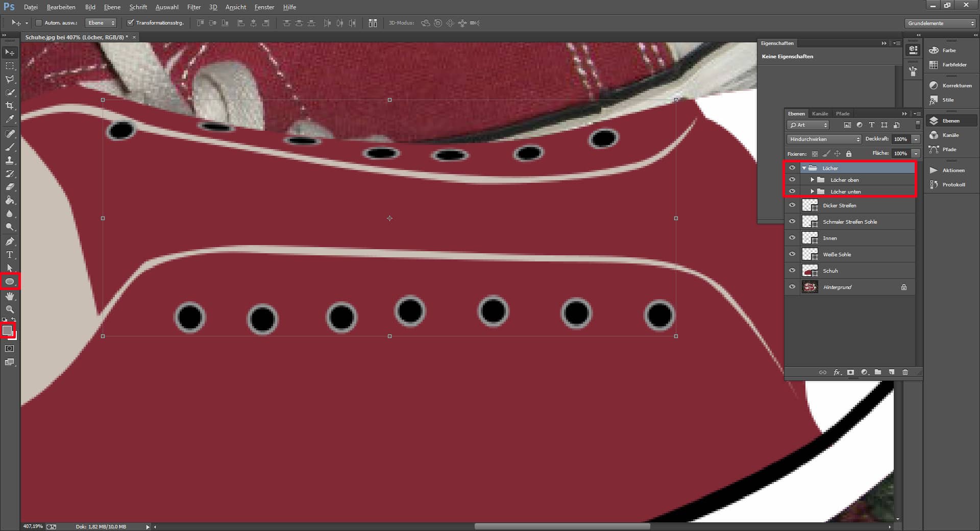This screenshot has width=980, height=531.
Task: Create new group via folder icon
Action: (878, 372)
